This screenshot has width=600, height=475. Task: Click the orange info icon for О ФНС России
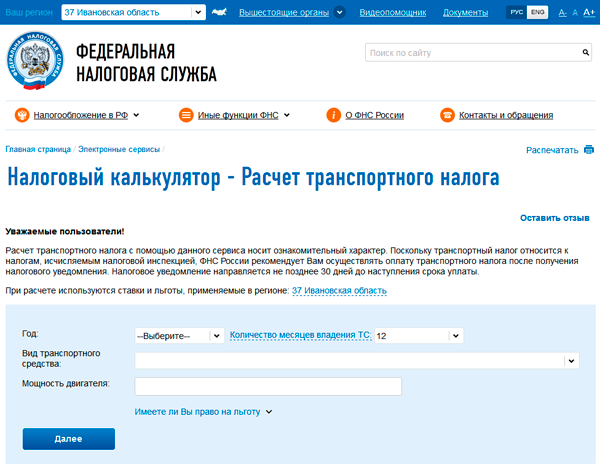334,115
